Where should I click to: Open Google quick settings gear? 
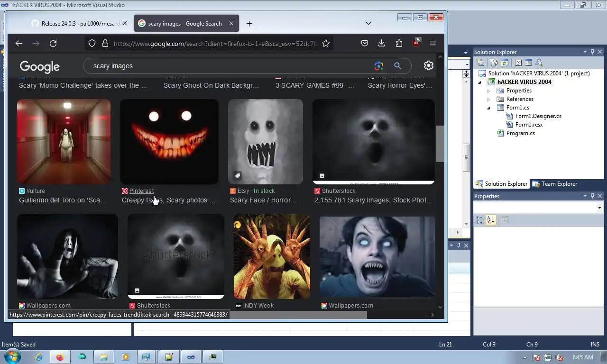coord(429,65)
